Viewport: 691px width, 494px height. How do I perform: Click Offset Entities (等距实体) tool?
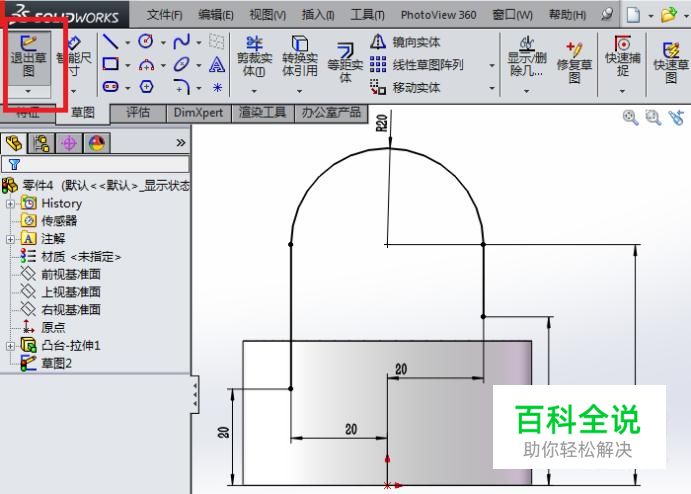pos(345,62)
